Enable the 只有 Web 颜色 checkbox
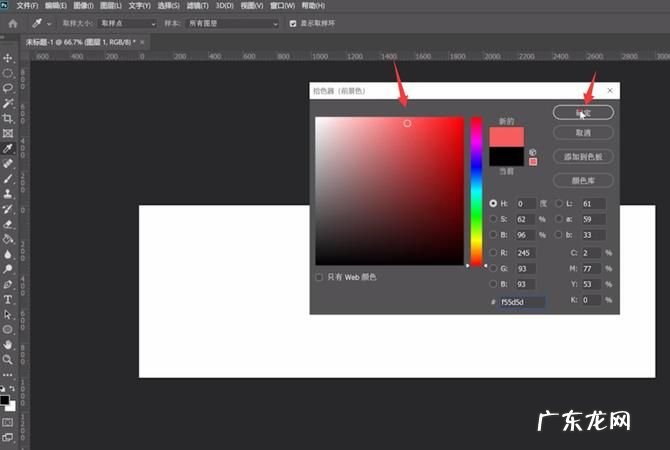The width and height of the screenshot is (670, 450). click(319, 277)
